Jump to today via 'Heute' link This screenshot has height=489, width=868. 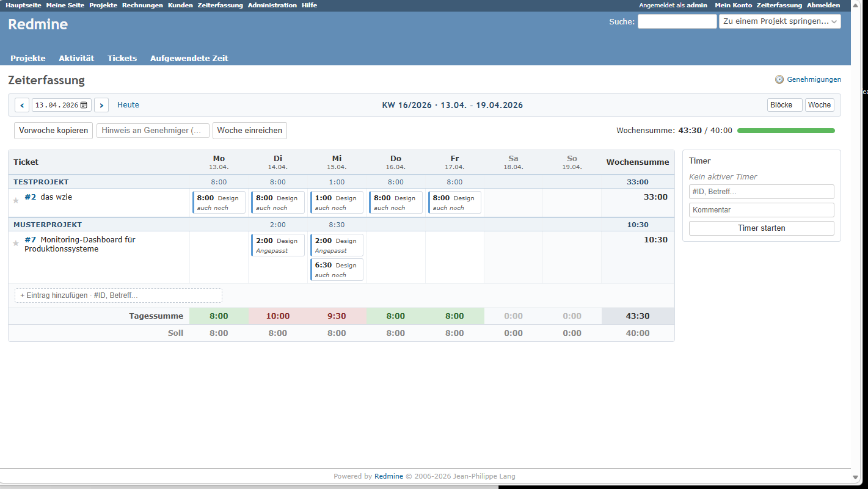click(x=128, y=104)
